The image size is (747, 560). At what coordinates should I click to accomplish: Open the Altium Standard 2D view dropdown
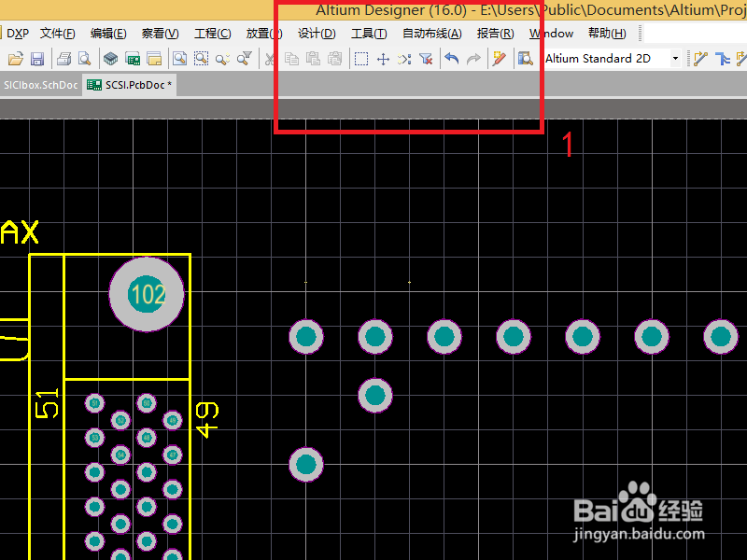click(675, 59)
